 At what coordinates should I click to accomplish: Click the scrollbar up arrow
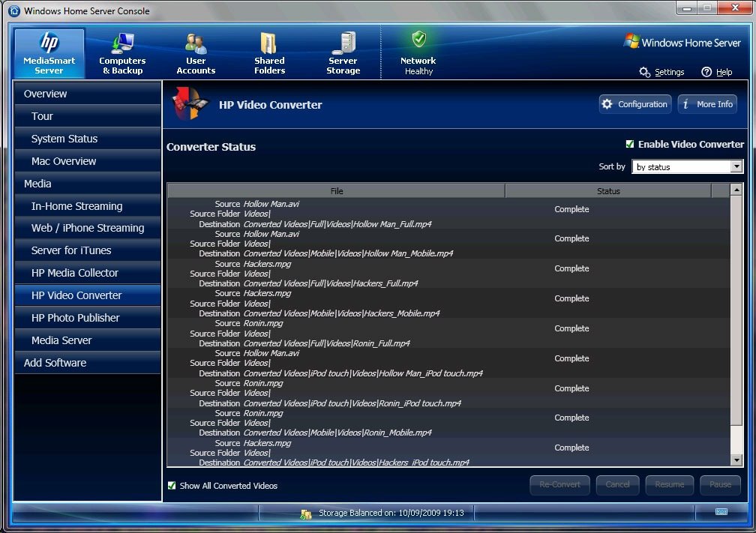coord(736,190)
